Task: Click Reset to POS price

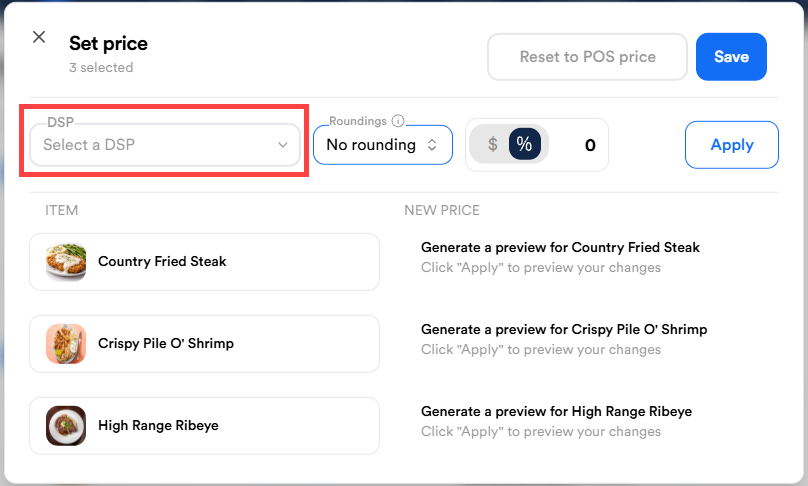Action: [587, 57]
